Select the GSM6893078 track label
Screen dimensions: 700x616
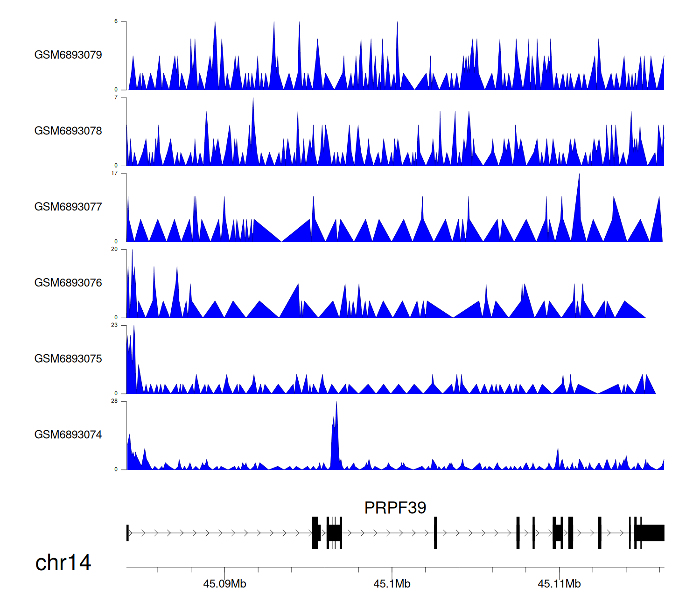click(x=68, y=131)
